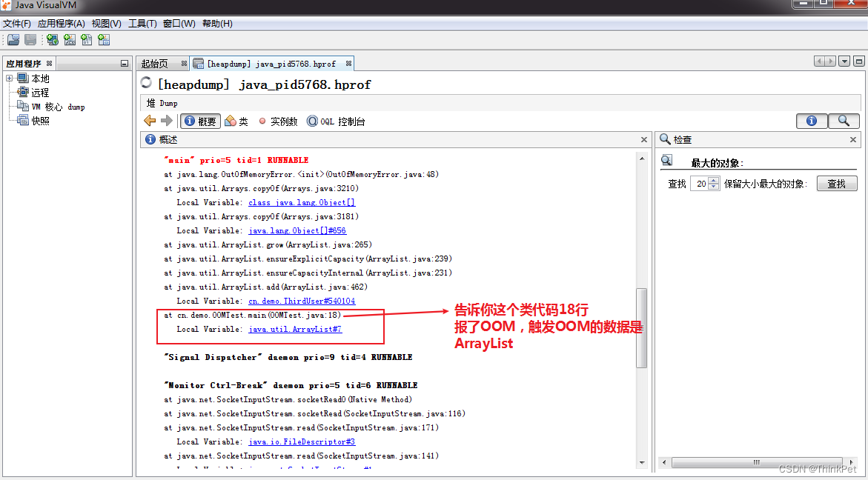Toggle the magnifier inspect panel button
This screenshot has height=480, width=868.
[844, 121]
